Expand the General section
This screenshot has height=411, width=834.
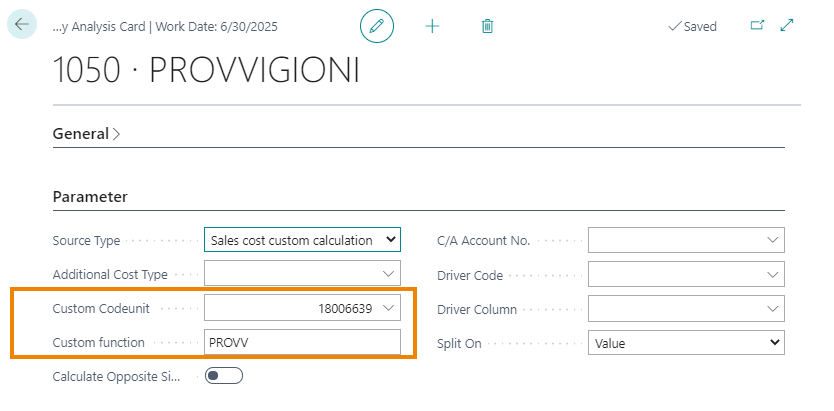coord(86,133)
